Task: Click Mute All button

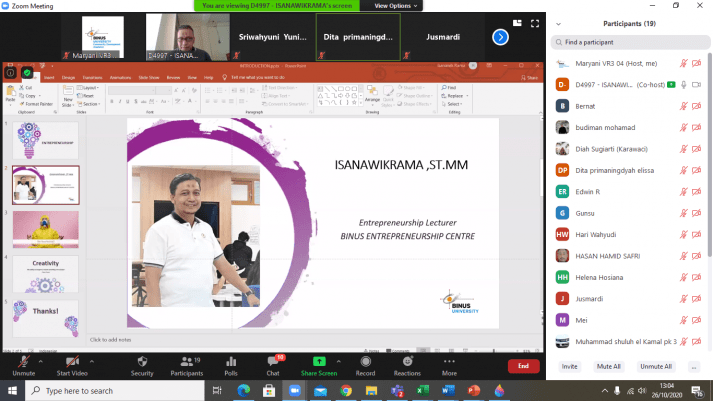Action: pyautogui.click(x=608, y=366)
